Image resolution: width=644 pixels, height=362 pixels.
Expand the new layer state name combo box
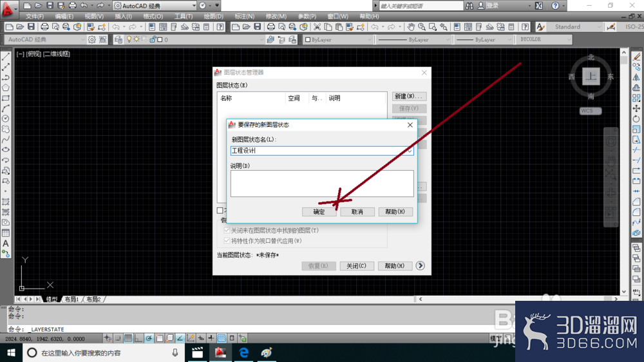click(409, 151)
